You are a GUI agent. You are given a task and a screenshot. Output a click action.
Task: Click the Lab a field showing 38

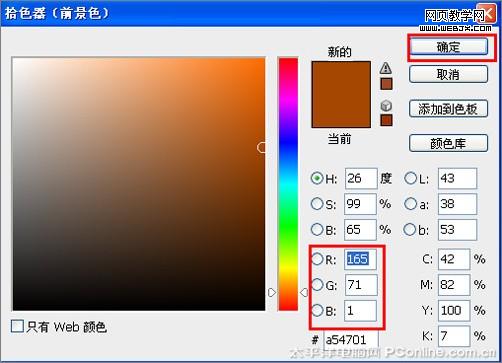tap(457, 204)
